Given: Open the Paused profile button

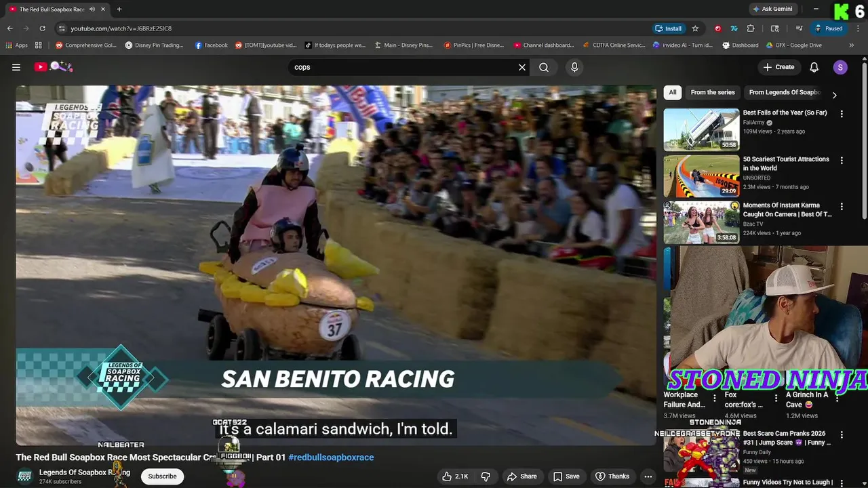Looking at the screenshot, I should (x=829, y=28).
